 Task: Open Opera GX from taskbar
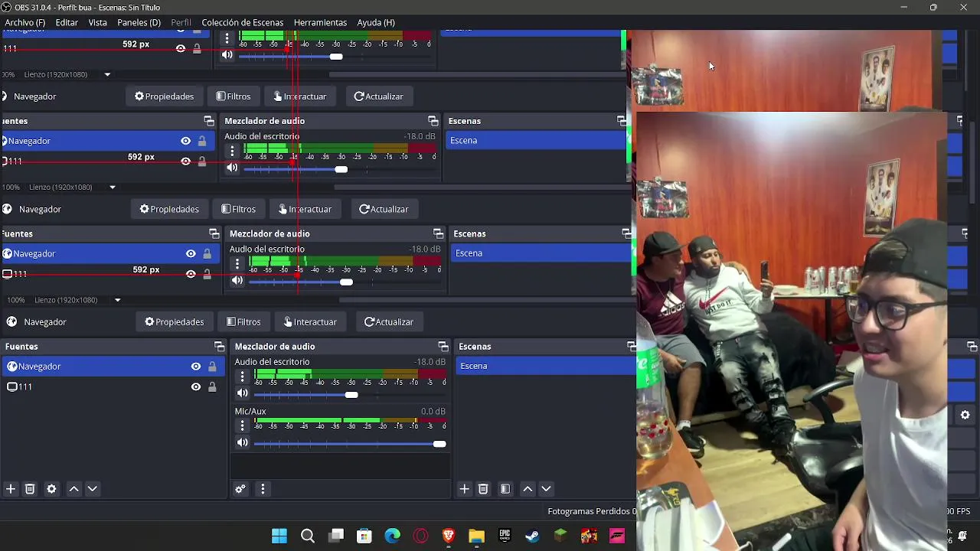click(x=420, y=536)
